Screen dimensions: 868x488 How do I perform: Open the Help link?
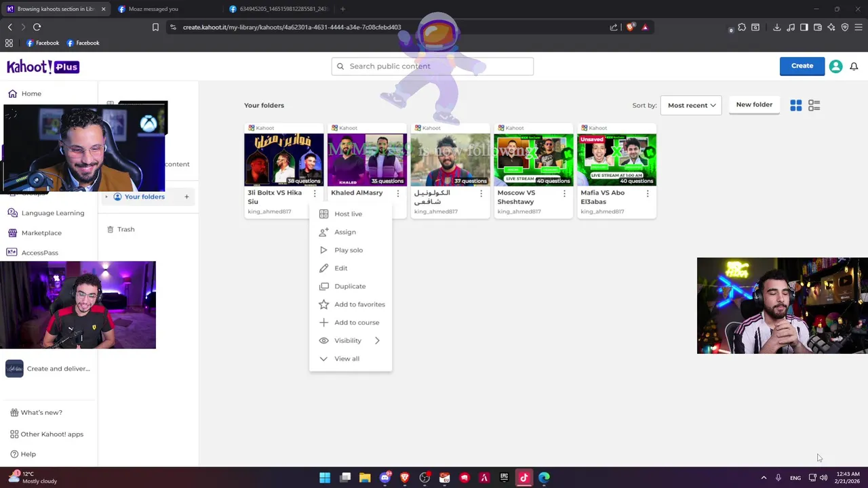coord(23,454)
